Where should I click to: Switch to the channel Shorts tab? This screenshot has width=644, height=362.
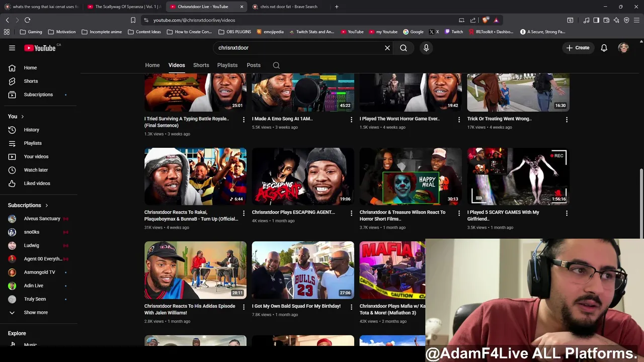(201, 65)
